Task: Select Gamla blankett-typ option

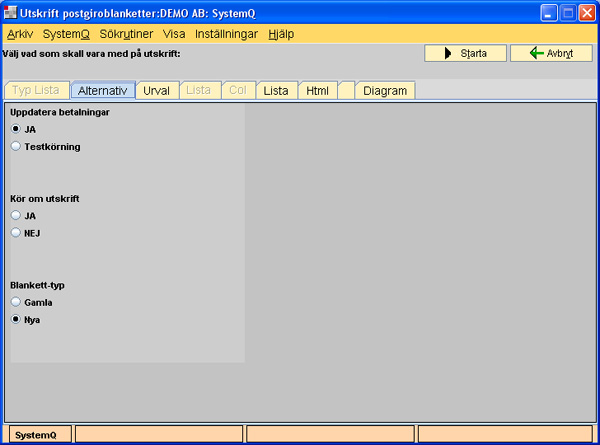Action: coord(16,301)
